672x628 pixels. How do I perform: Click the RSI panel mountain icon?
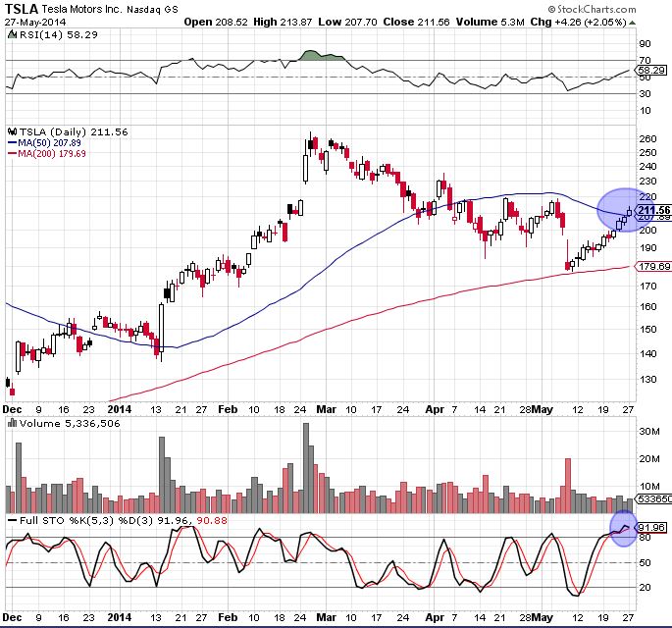click(13, 35)
